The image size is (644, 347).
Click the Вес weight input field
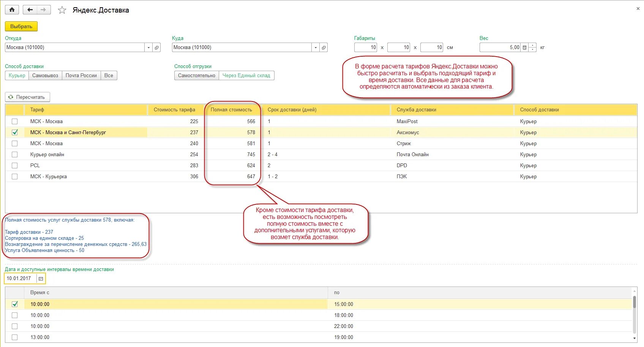click(500, 48)
